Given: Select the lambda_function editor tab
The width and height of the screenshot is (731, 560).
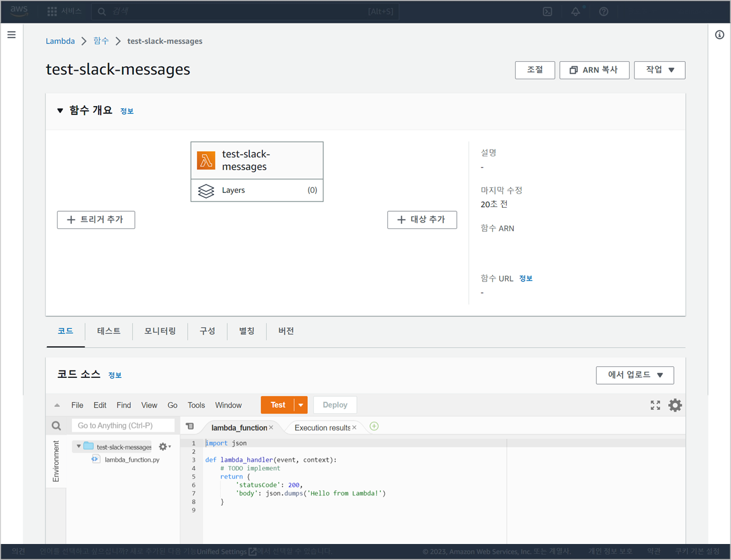Looking at the screenshot, I should (239, 428).
